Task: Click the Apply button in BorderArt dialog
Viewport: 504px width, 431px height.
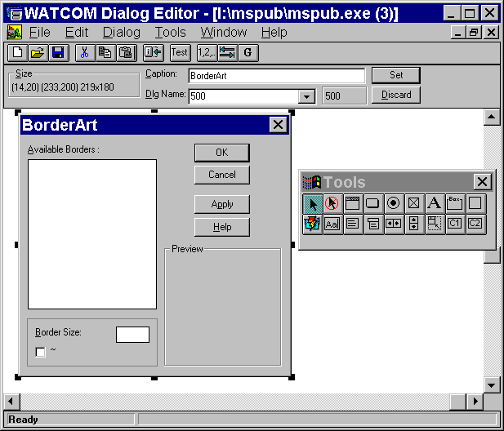Action: pos(221,204)
